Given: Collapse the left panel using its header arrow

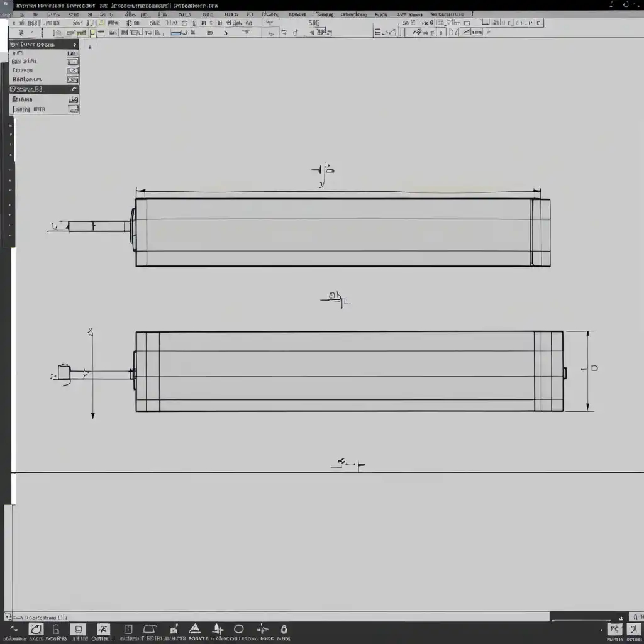Looking at the screenshot, I should point(74,45).
